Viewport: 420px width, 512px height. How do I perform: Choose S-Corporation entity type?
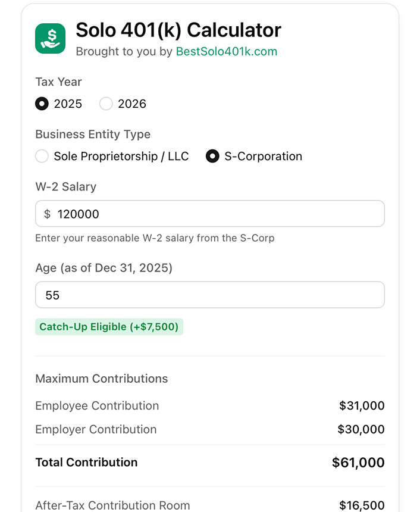point(212,156)
